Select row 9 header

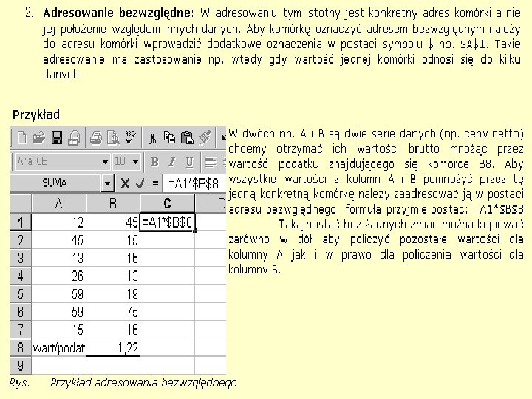[21, 365]
